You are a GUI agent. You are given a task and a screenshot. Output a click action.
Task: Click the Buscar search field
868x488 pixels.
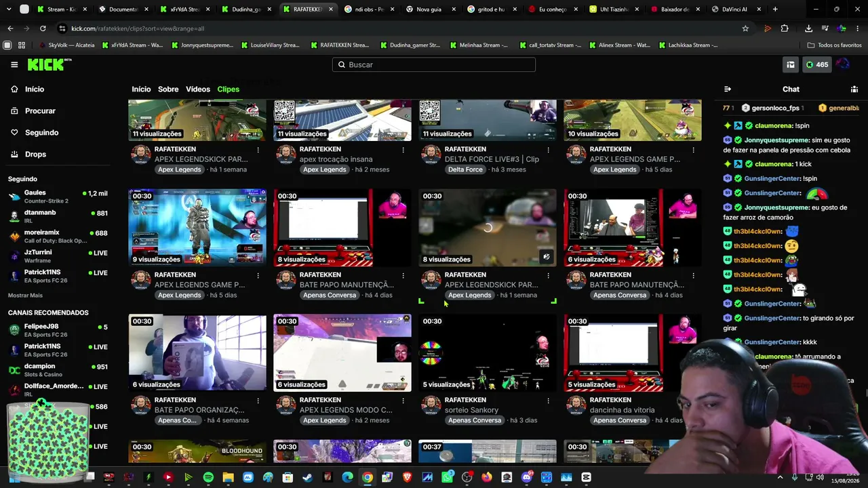[434, 64]
